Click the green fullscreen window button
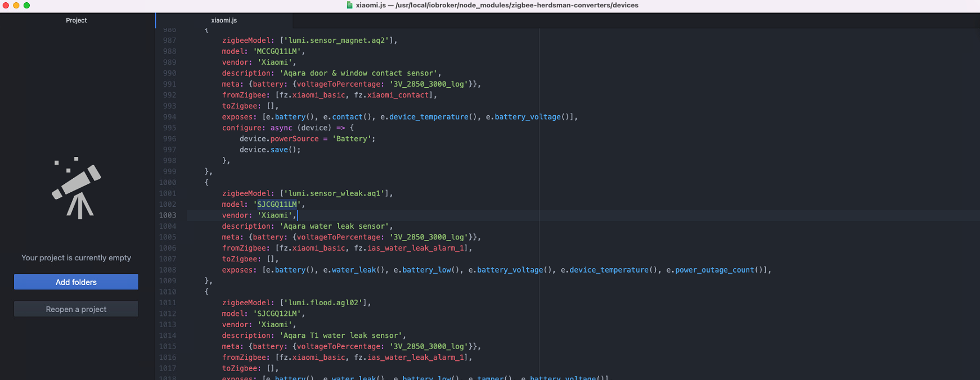Screen dimensions: 980x380 (x=26, y=5)
